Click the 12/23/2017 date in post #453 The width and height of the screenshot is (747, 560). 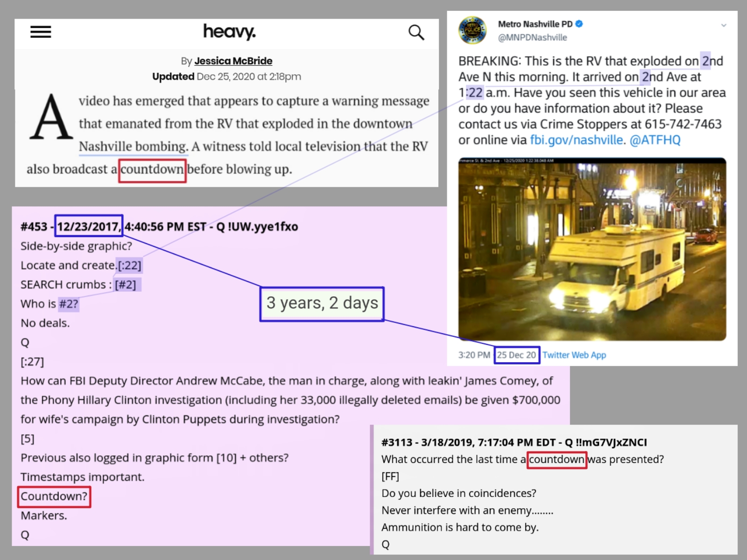(88, 227)
